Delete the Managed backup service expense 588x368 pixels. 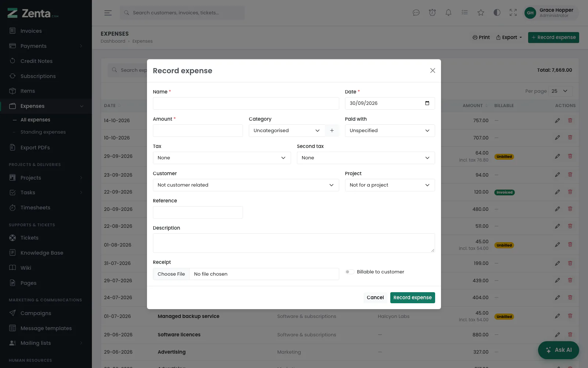tap(570, 316)
